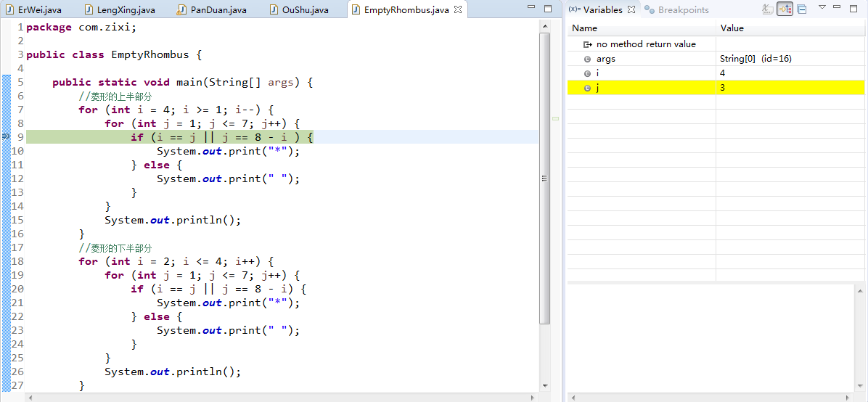This screenshot has height=402, width=868.
Task: Click editor horizontal scrollbar right arrow
Action: 533,397
